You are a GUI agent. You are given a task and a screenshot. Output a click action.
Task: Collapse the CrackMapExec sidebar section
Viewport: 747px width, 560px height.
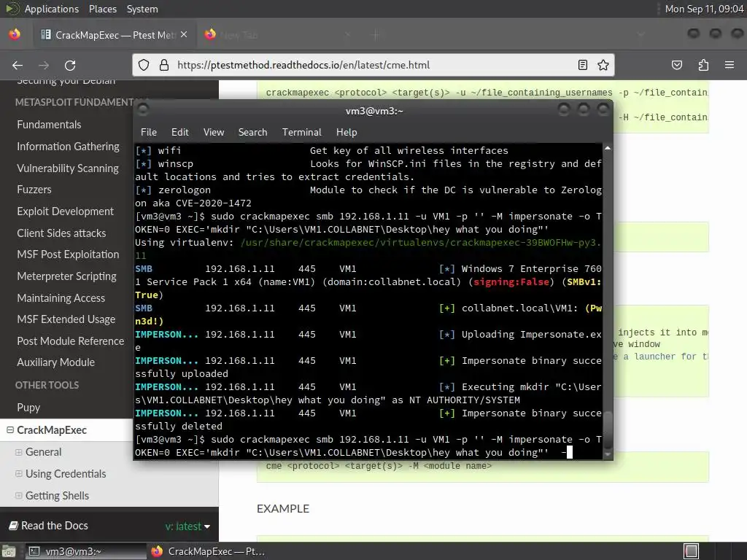click(10, 430)
